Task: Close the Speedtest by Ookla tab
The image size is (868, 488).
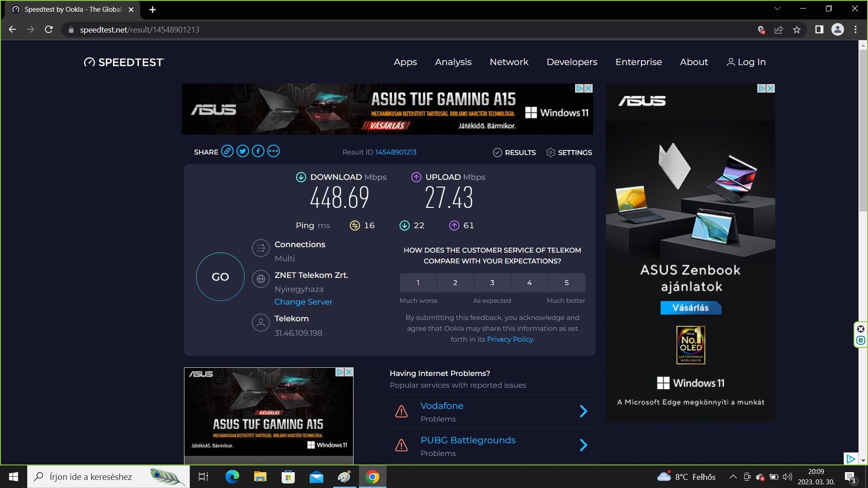Action: coord(131,9)
